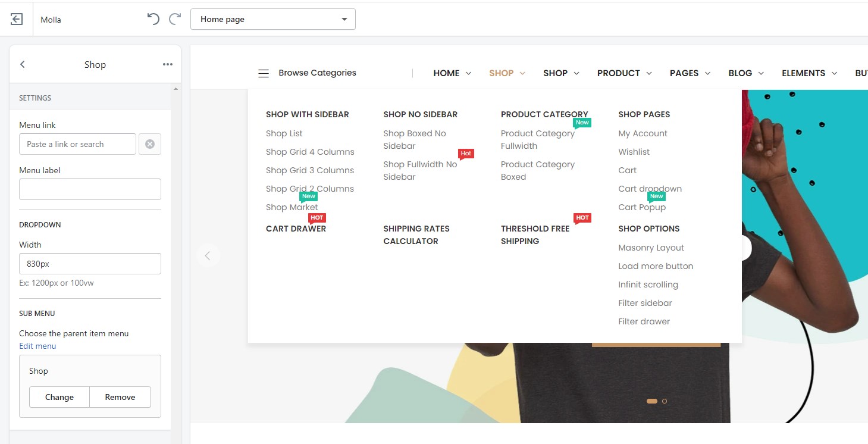Click the Edit menu link
868x444 pixels.
click(x=37, y=346)
